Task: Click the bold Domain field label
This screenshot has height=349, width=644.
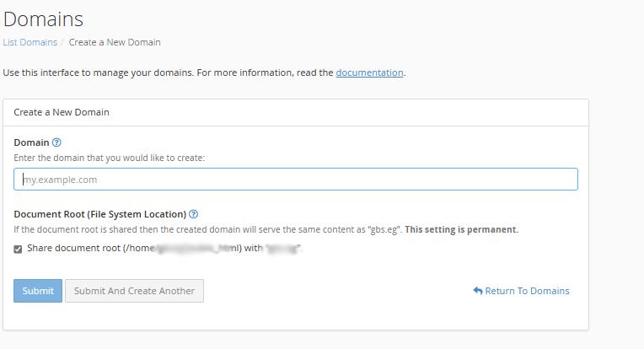Action: click(x=30, y=142)
